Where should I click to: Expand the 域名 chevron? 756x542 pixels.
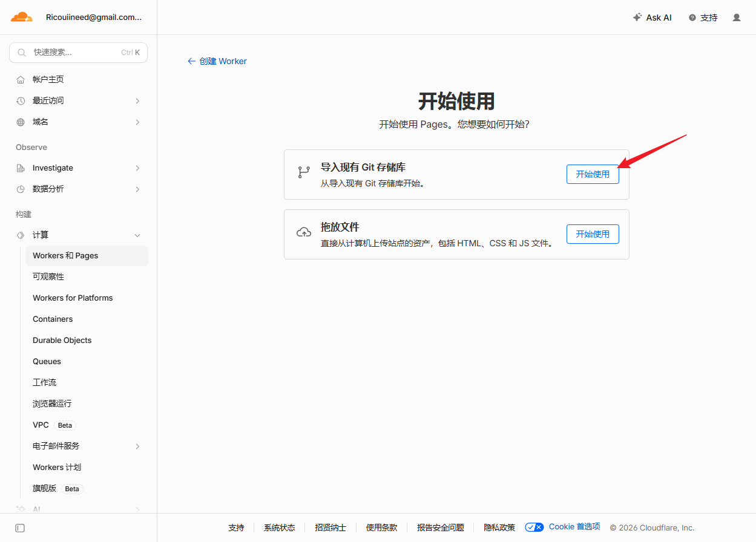pos(137,122)
